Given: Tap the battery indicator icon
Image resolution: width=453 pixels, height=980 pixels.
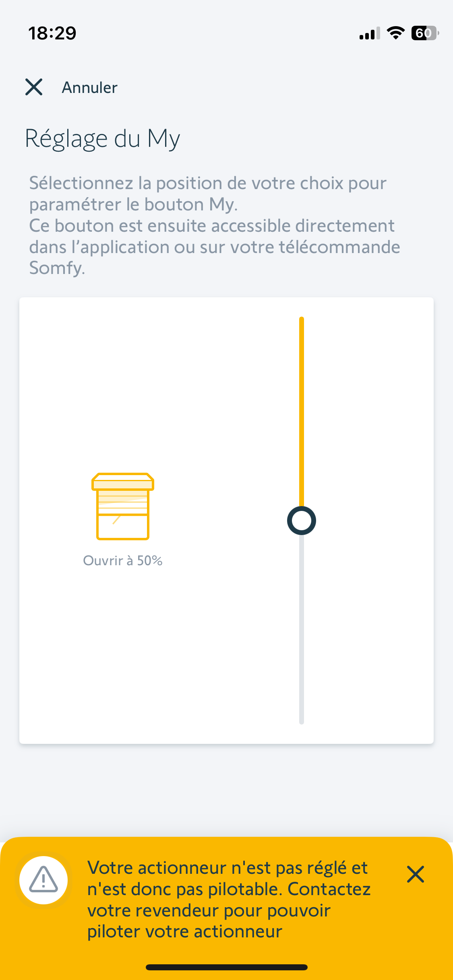Looking at the screenshot, I should [x=424, y=33].
